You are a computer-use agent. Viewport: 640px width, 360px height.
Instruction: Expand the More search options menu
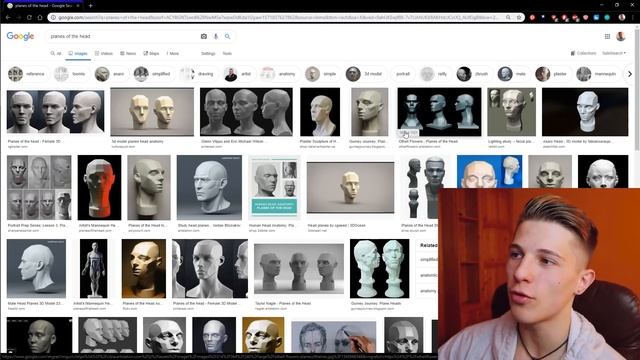(x=173, y=53)
